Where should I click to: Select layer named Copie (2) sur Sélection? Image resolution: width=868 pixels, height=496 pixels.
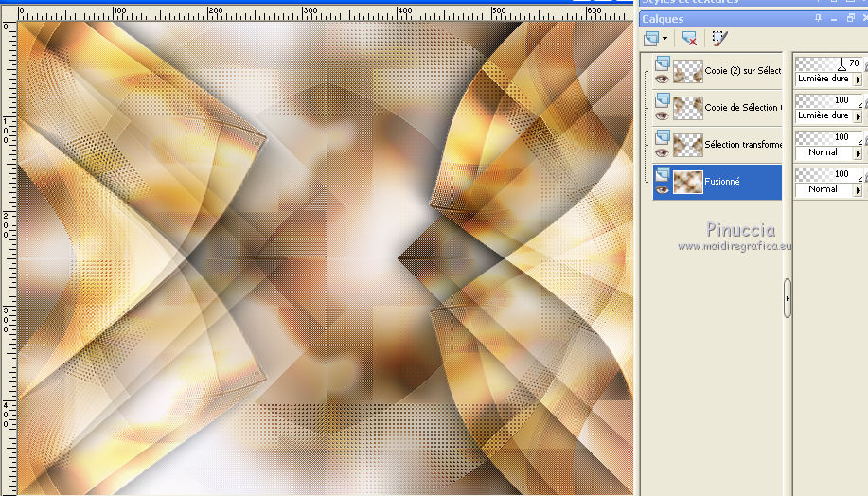(743, 71)
